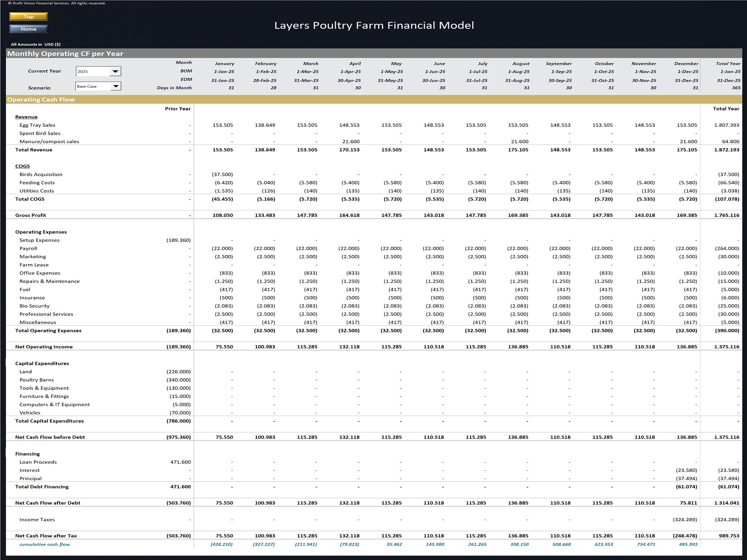Select the January month column header

(x=224, y=63)
